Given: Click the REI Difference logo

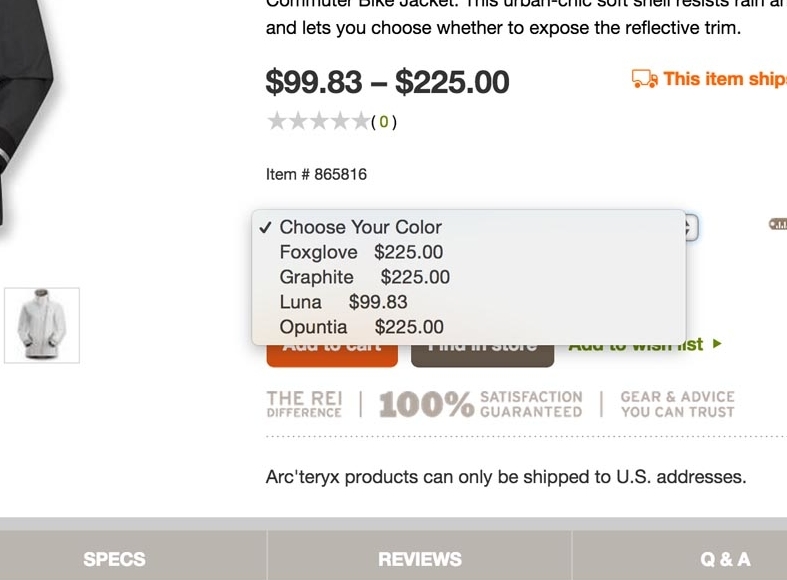Looking at the screenshot, I should click(x=304, y=404).
